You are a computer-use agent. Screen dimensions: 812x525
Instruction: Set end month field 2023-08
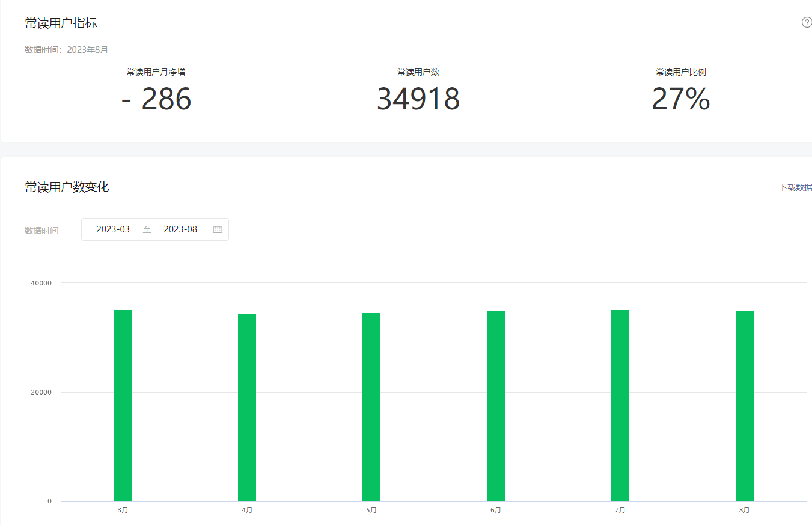pos(180,229)
